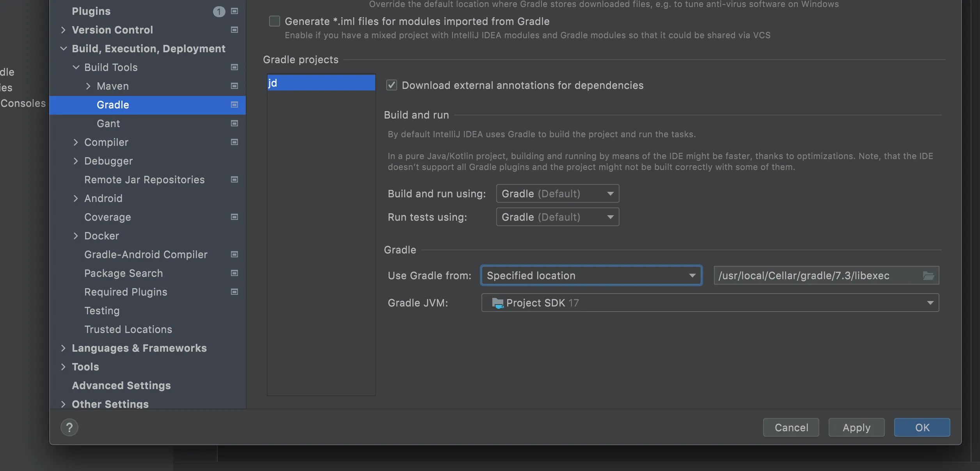Click the project-level icon beside Maven

pos(234,86)
